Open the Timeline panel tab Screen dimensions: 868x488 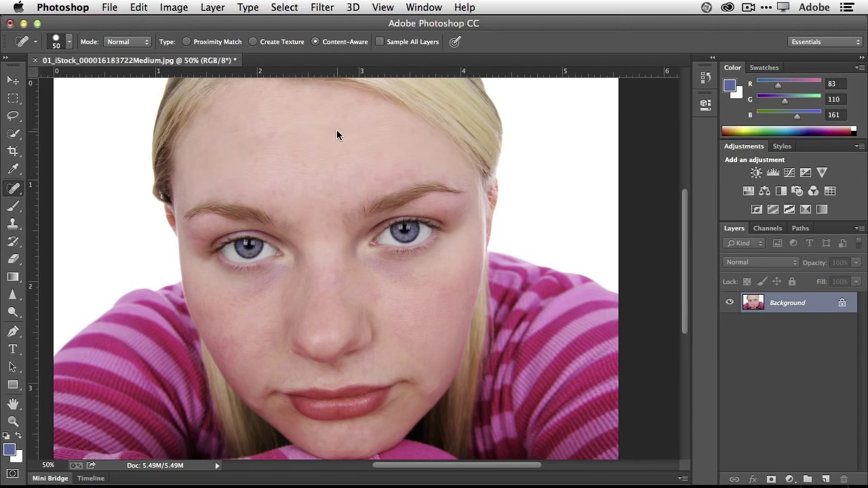tap(90, 479)
